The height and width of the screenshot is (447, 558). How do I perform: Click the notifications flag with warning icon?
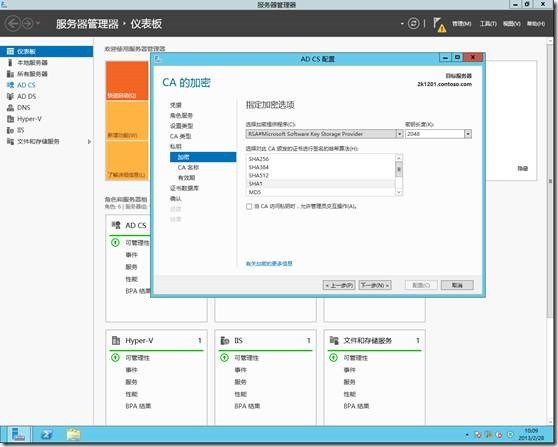click(x=439, y=25)
